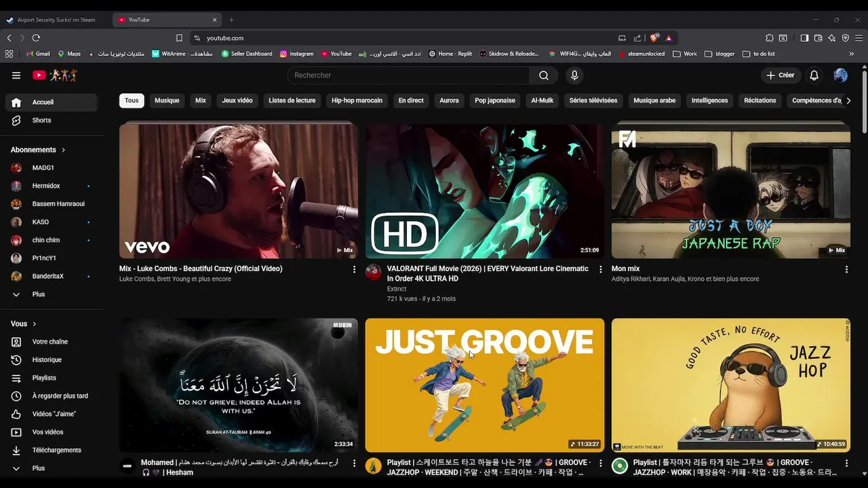Screen dimensions: 868x488
Task: Open Gmail bookmark
Action: pyautogui.click(x=38, y=54)
